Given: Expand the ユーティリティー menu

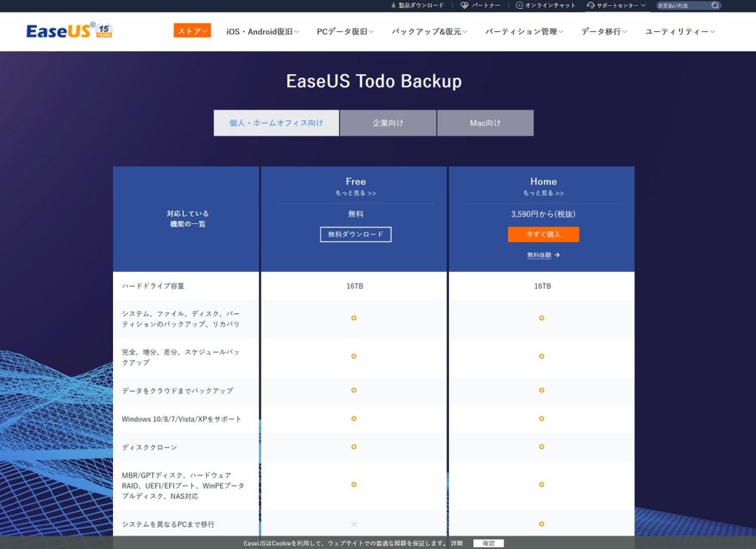Looking at the screenshot, I should click(x=680, y=31).
